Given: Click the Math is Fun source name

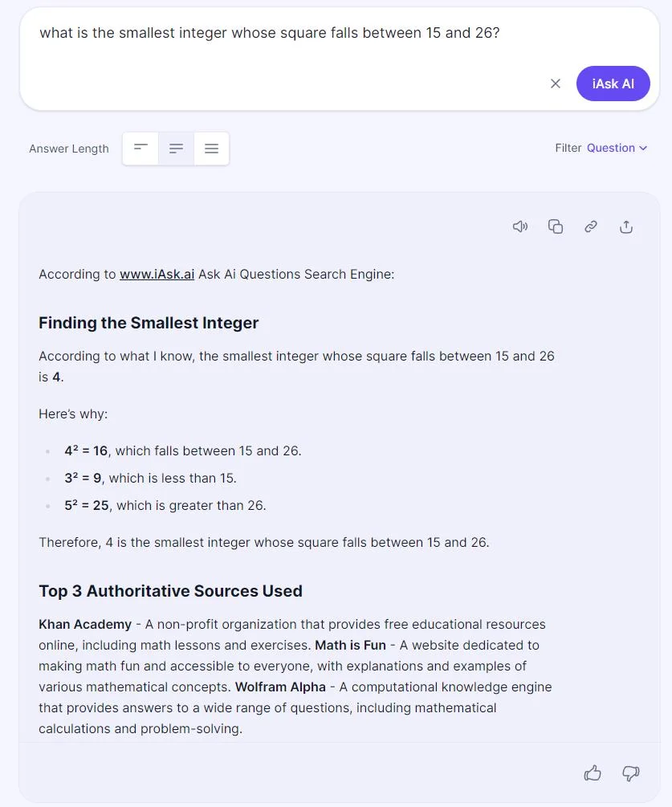Looking at the screenshot, I should [350, 645].
